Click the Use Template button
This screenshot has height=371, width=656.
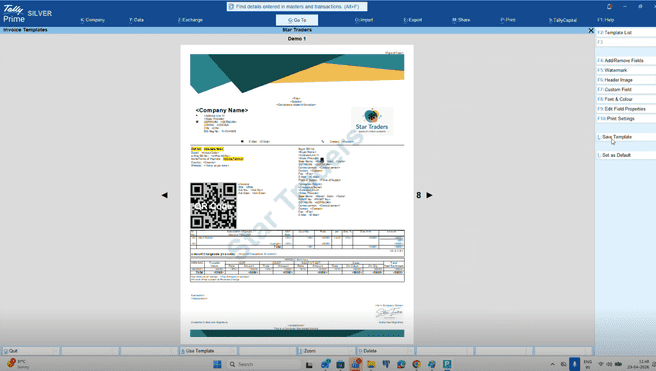click(x=208, y=351)
